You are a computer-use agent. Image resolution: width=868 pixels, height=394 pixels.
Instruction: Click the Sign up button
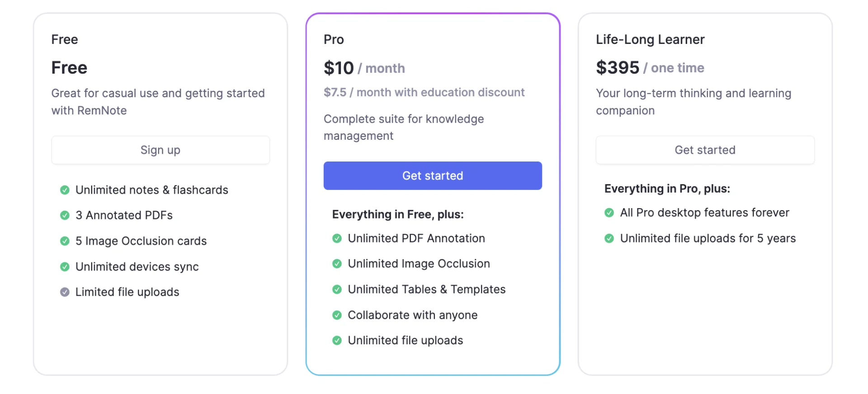[x=160, y=150]
